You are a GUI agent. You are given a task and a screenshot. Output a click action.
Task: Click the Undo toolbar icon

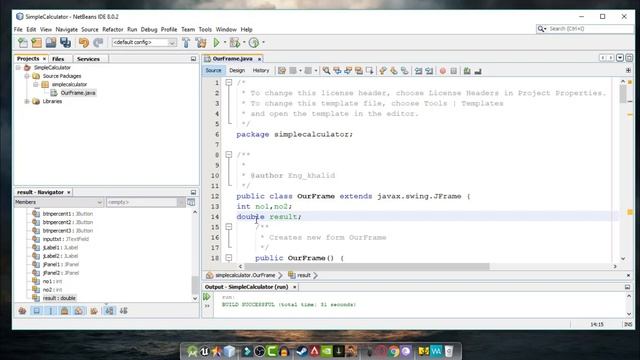tap(84, 42)
